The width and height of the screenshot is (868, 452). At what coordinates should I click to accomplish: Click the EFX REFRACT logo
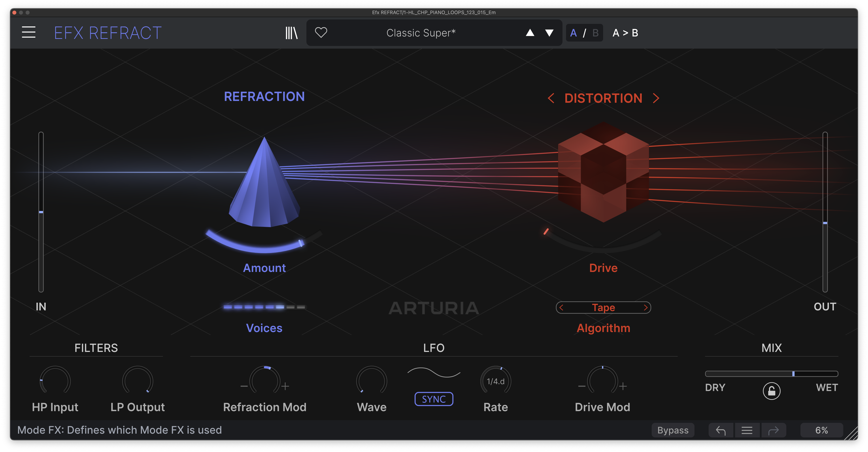coord(108,33)
